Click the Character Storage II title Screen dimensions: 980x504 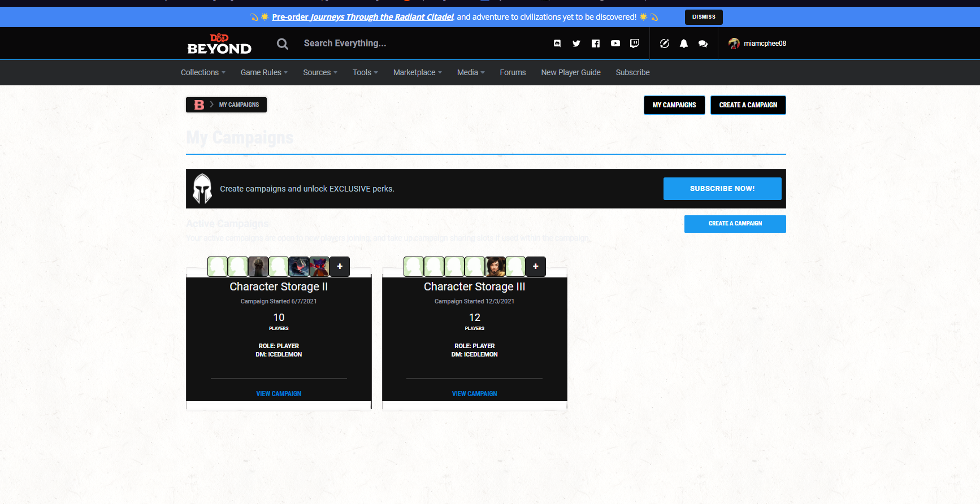point(279,286)
